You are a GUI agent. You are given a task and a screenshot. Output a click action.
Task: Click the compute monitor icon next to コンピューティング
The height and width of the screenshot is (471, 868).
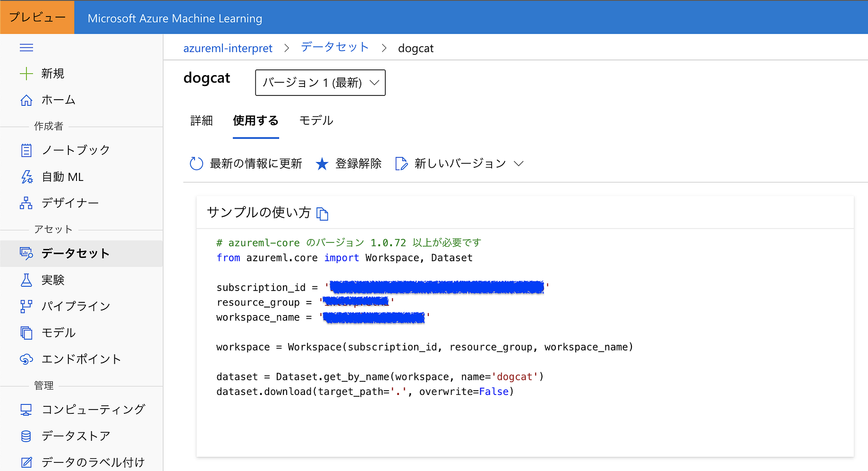coord(26,410)
